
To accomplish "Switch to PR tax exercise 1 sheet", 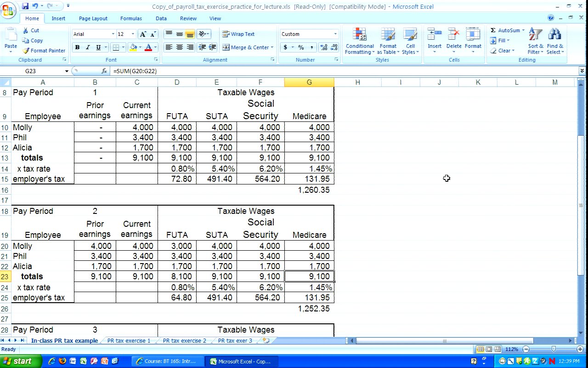I will [129, 341].
